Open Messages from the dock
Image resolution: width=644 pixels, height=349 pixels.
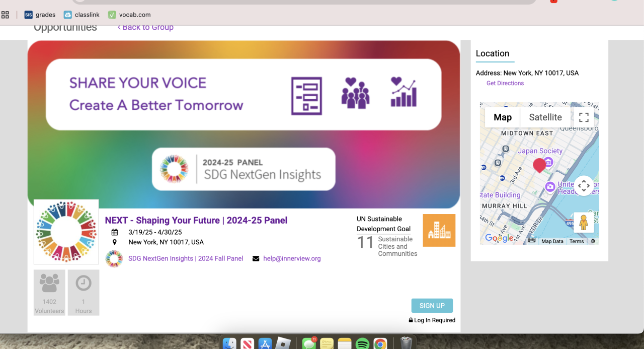click(x=309, y=344)
